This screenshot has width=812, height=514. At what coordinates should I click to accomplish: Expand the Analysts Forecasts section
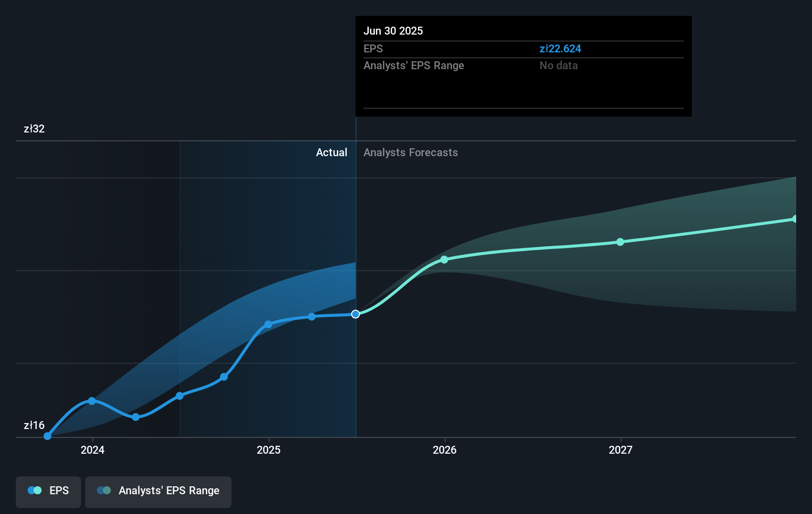(x=410, y=152)
